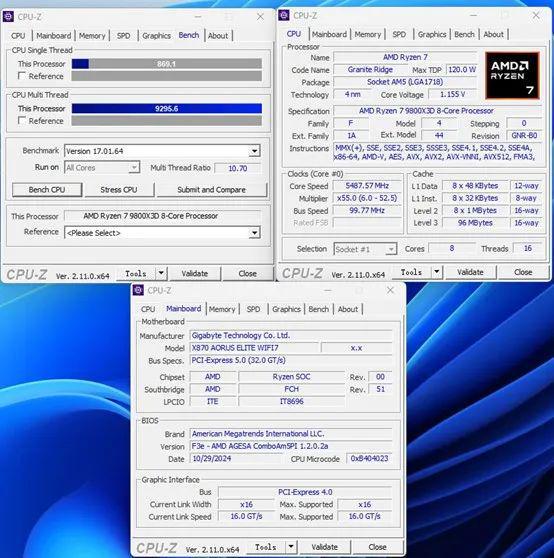Click Close button in CPU window
Screen dimensions: 554x558
click(x=523, y=272)
